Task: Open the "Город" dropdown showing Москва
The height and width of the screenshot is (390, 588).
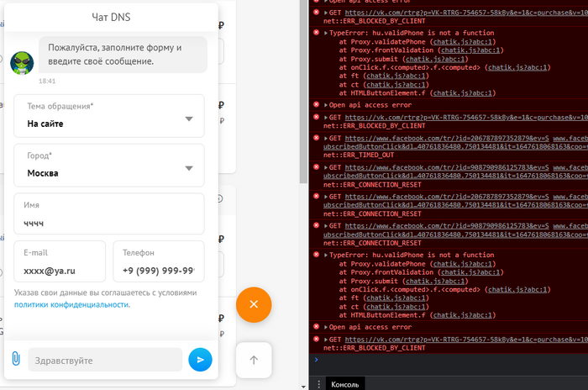Action: point(109,165)
